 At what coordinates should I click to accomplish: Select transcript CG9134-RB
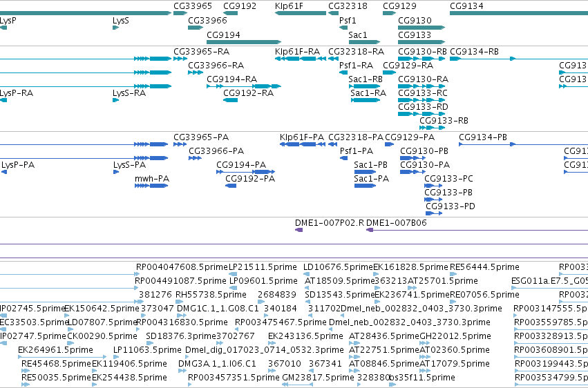[x=474, y=51]
